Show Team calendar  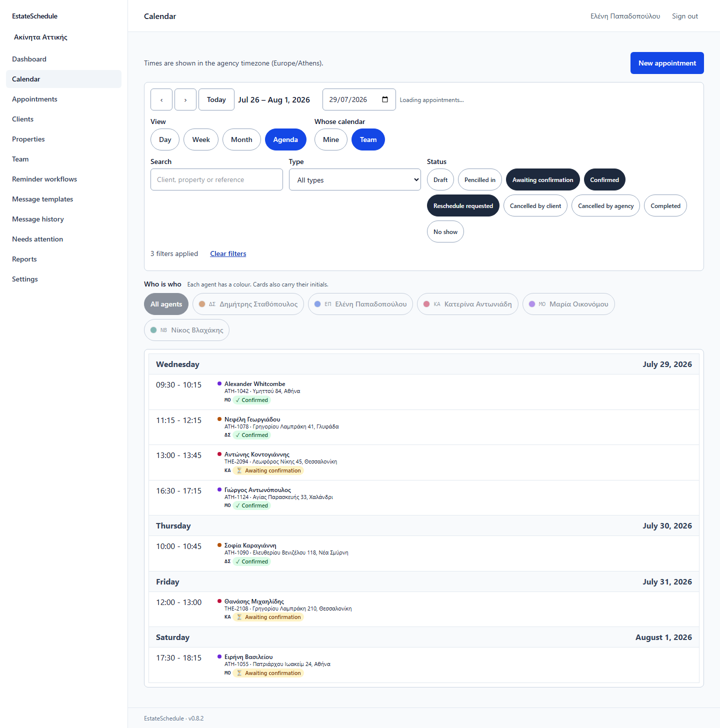(x=368, y=139)
